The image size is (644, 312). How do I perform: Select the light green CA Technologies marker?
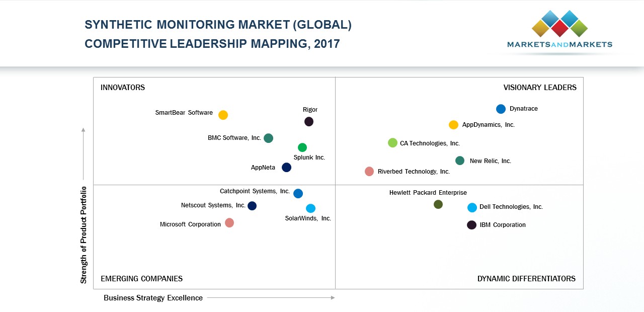[x=392, y=143]
